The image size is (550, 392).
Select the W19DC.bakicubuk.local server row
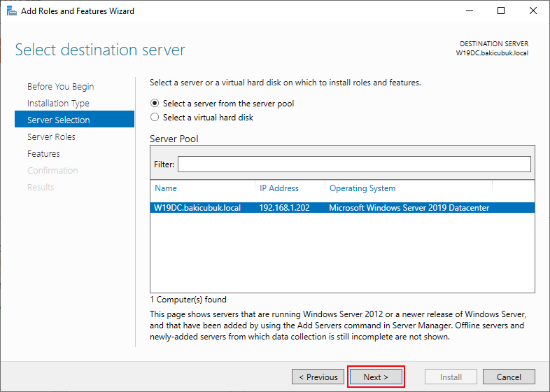(x=342, y=208)
